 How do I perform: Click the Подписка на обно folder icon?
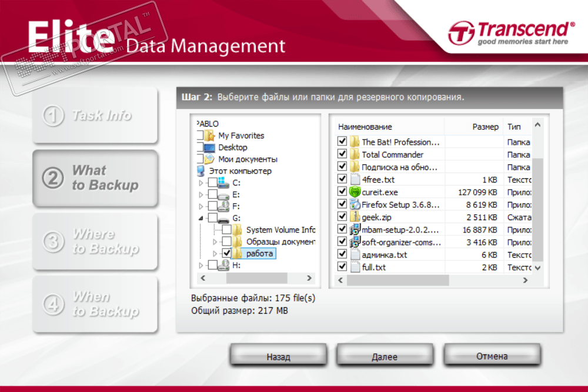click(355, 167)
